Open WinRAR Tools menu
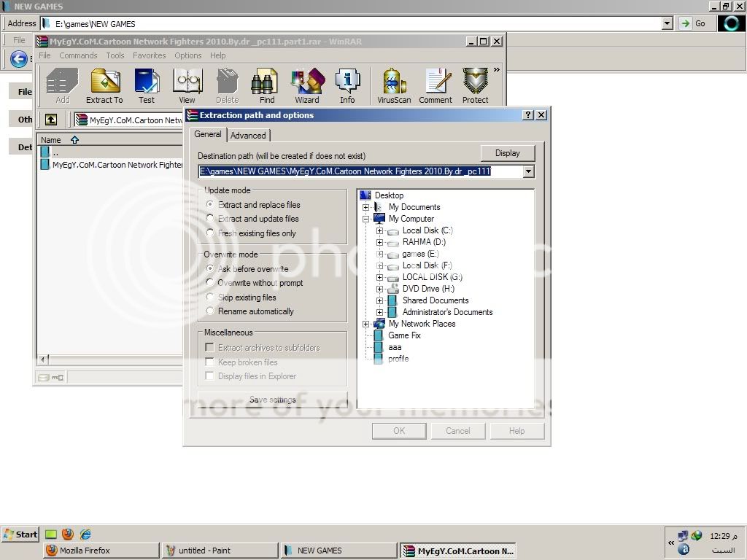This screenshot has width=747, height=560. coord(115,55)
